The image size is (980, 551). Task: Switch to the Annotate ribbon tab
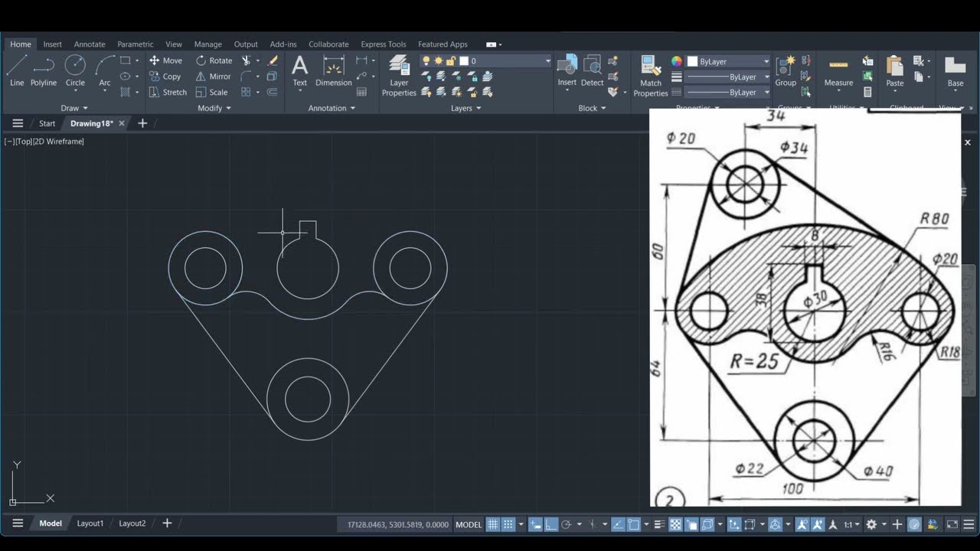[90, 44]
